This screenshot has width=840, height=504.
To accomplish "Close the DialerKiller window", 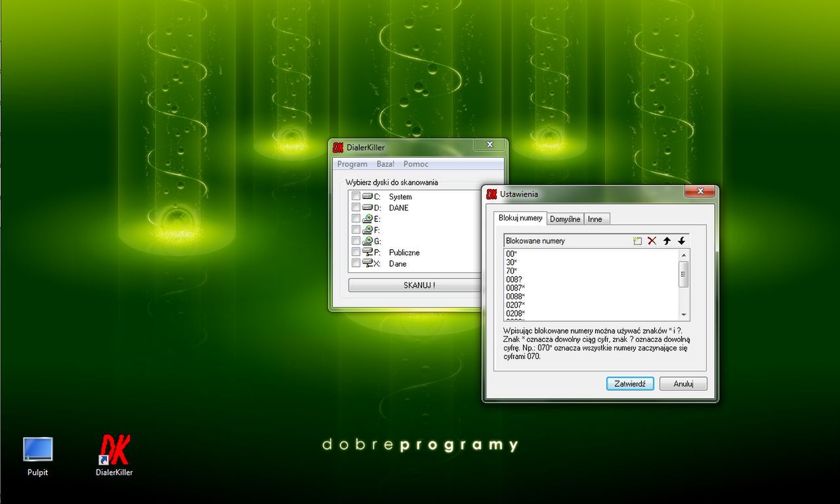I will [x=490, y=145].
